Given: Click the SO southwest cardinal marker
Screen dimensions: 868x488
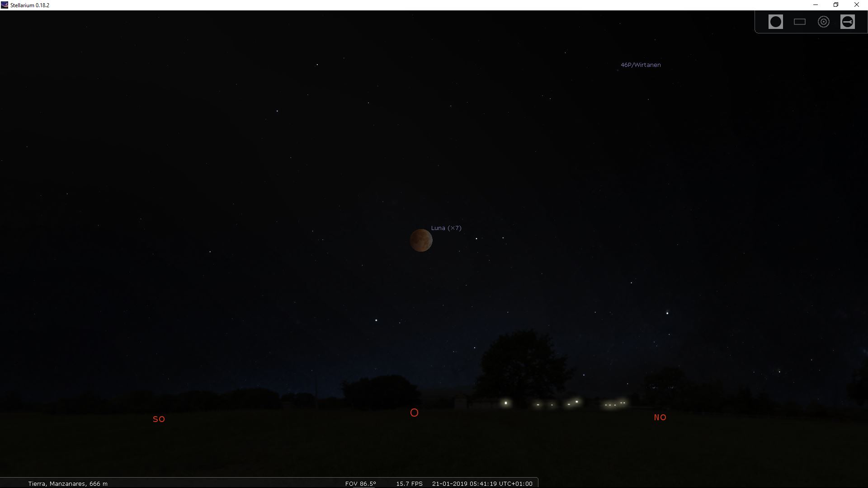Looking at the screenshot, I should (x=159, y=419).
